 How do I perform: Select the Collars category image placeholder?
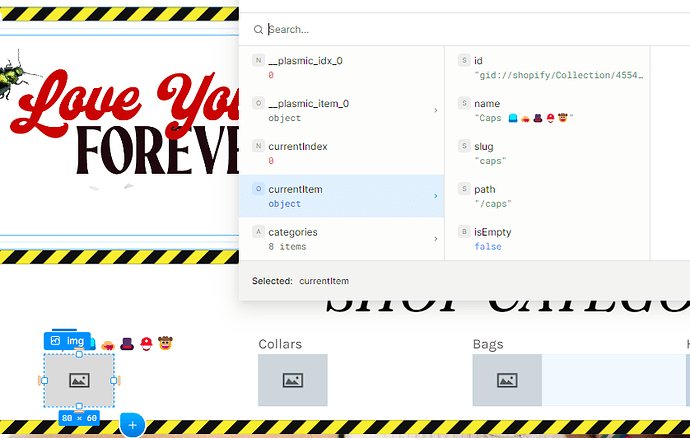coord(292,380)
